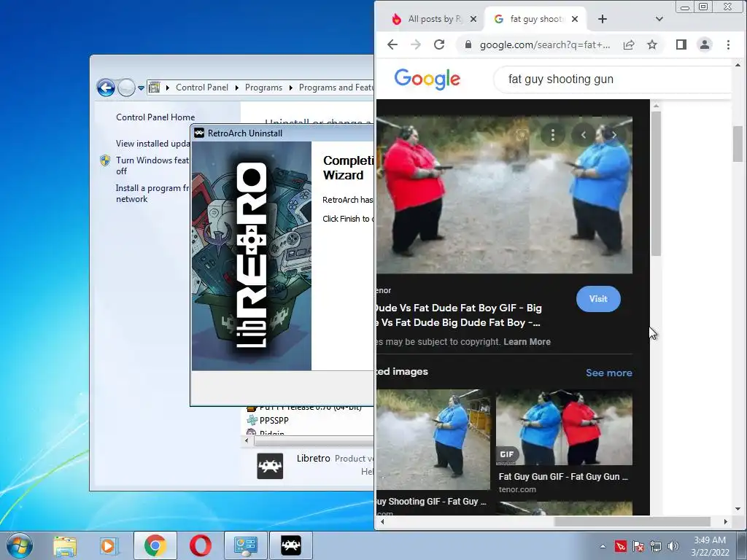Open Opera browser from taskbar
Viewport: 747px width, 560px height.
click(x=200, y=545)
